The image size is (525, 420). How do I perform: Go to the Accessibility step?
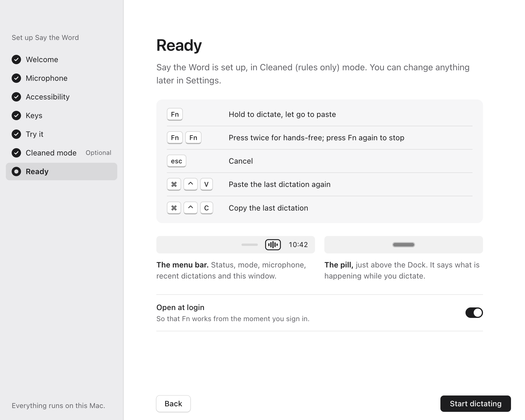point(62,97)
